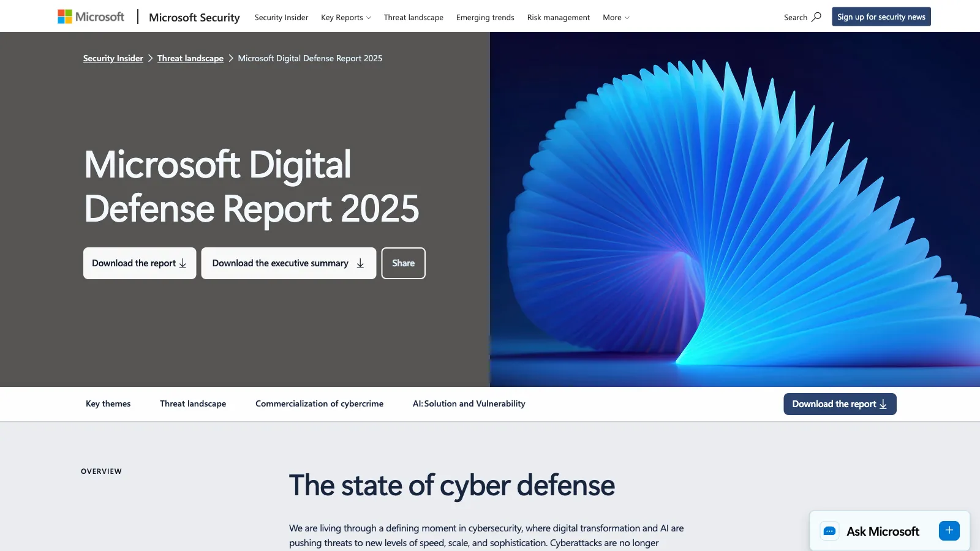The width and height of the screenshot is (980, 551).
Task: Click the download arrow on executive summary button
Action: click(x=360, y=263)
